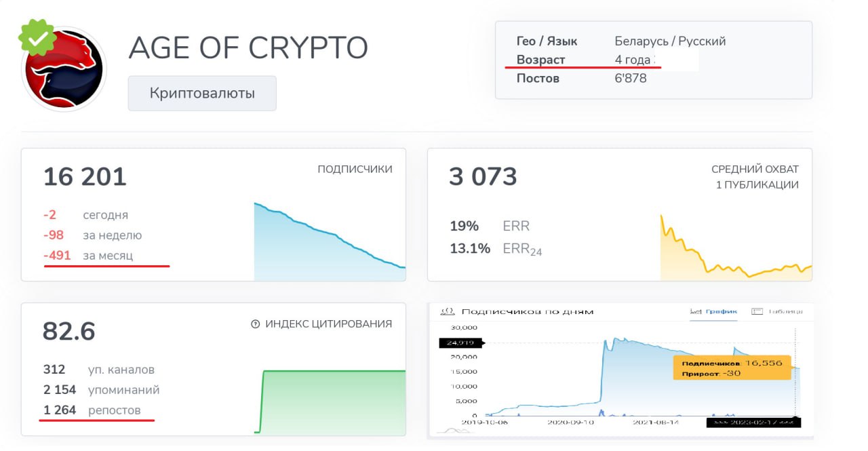The image size is (868, 451).
Task: Click the black date marker on timeline
Action: (x=753, y=422)
